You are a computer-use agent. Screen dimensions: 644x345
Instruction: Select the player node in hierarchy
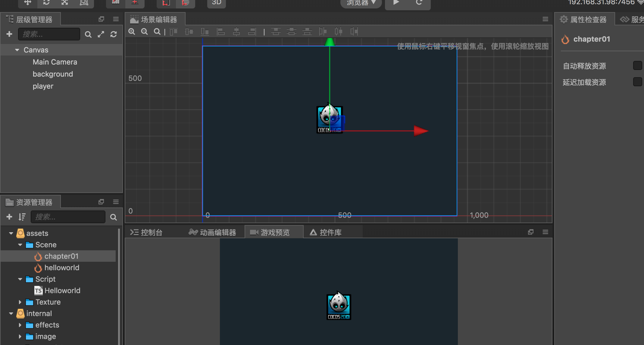click(43, 86)
